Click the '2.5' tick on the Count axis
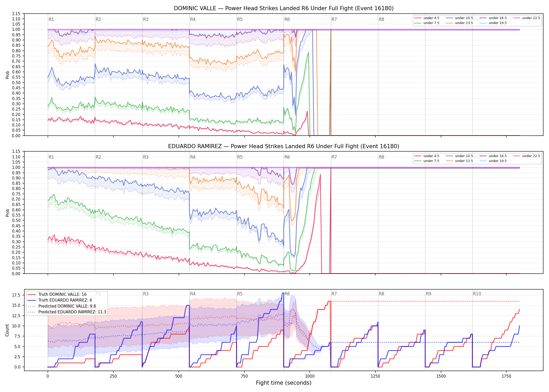 (x=17, y=357)
